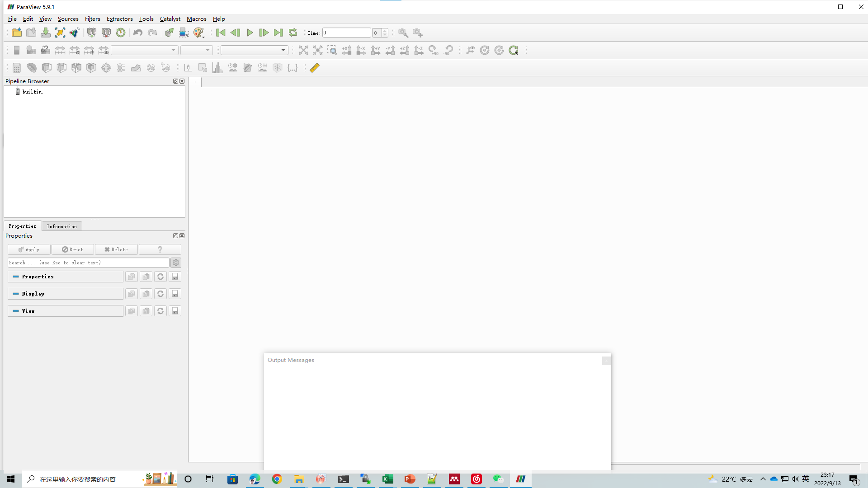Expand the Display section
Screen dimensions: 868x488
[x=65, y=294]
